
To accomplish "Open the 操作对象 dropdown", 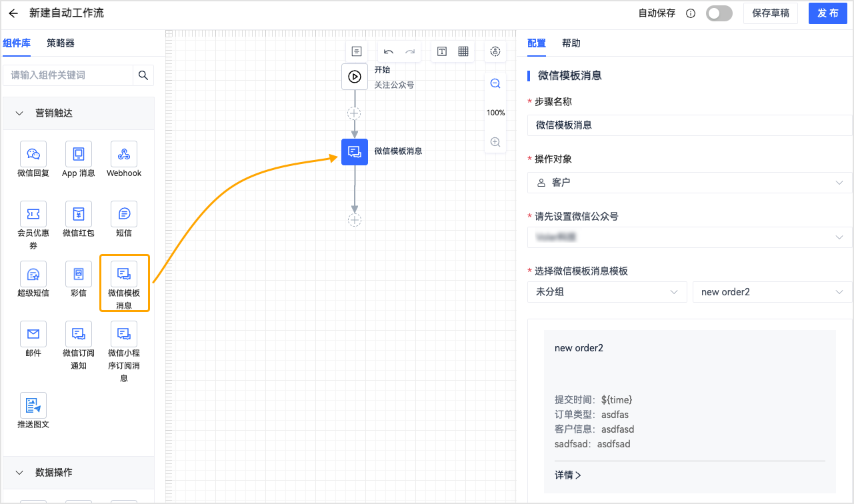I will 689,182.
